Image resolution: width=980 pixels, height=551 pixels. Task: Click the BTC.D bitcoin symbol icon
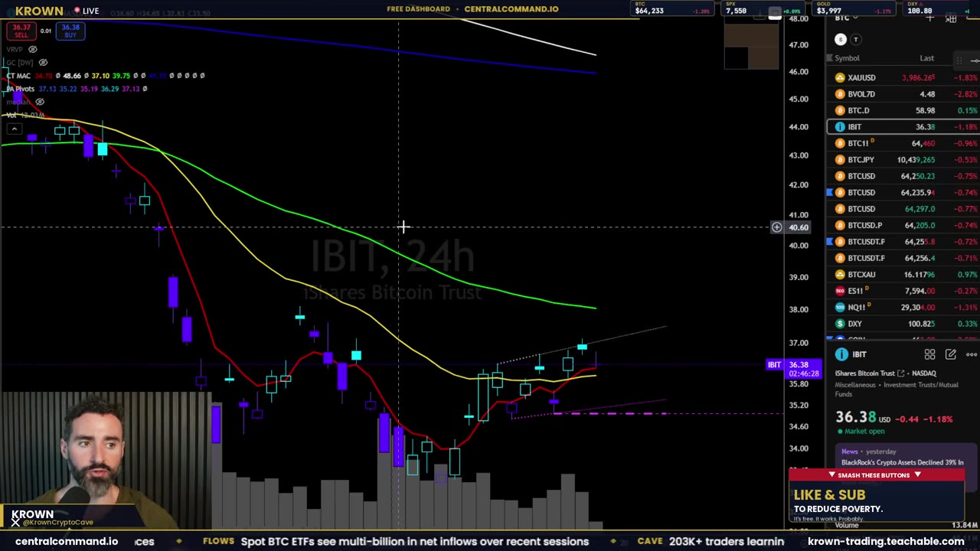pos(840,110)
